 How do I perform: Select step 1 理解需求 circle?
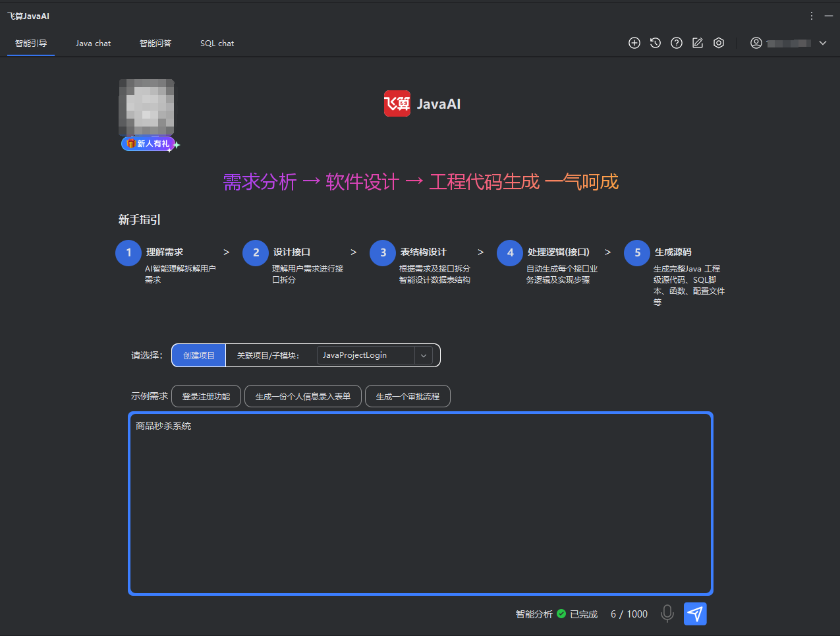[128, 252]
